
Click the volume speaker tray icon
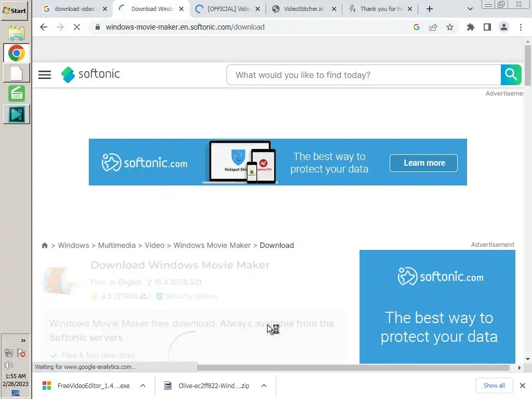pos(9,365)
